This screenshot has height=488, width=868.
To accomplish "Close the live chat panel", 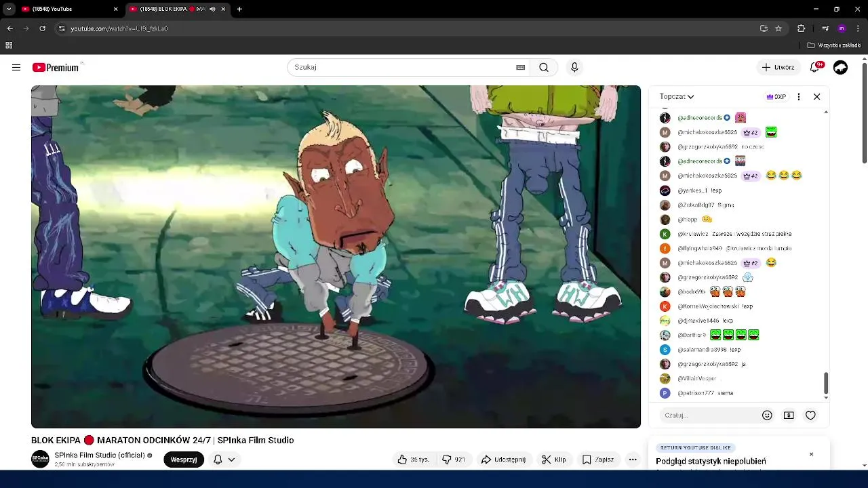I will [816, 96].
